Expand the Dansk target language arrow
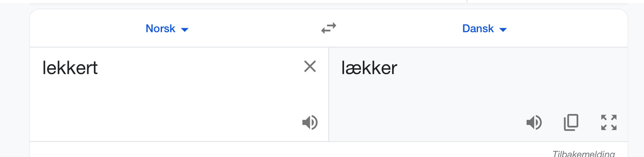Viewport: 644px width, 157px height. 503,30
